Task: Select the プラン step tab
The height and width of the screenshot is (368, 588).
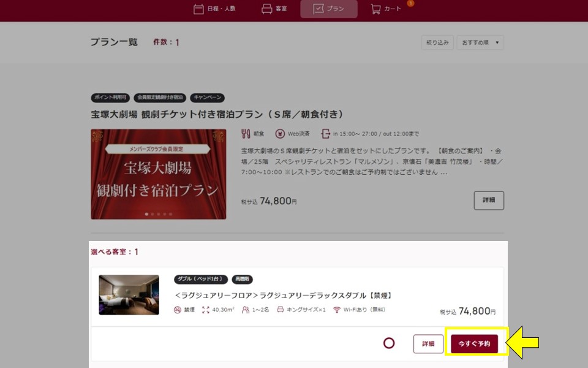Action: point(329,9)
